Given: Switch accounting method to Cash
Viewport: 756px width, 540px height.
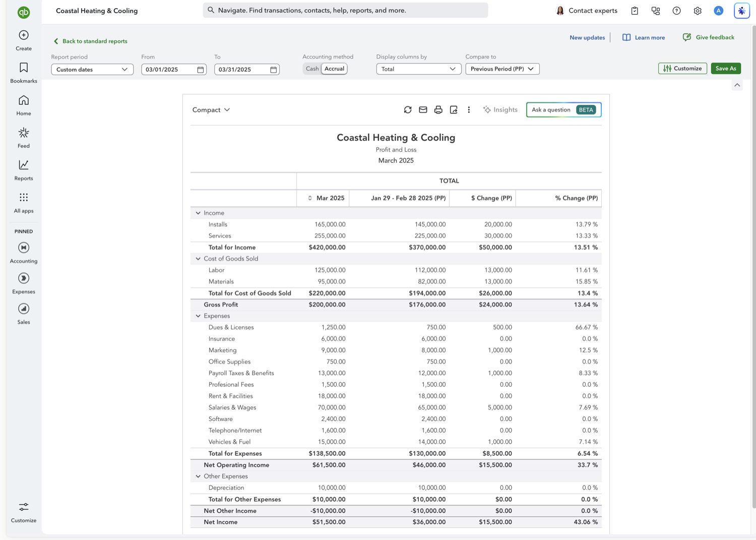Looking at the screenshot, I should [x=312, y=69].
